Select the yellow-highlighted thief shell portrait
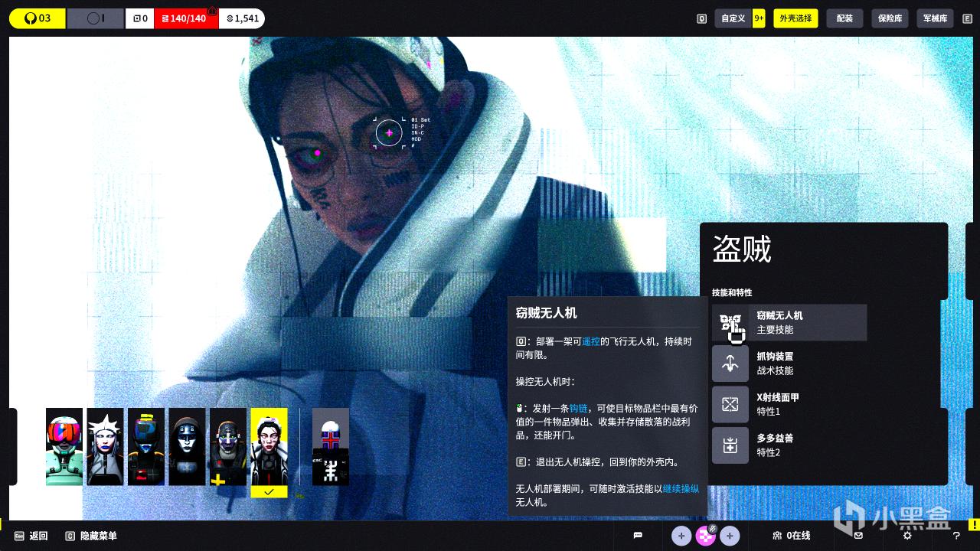The height and width of the screenshot is (551, 980). 269,452
